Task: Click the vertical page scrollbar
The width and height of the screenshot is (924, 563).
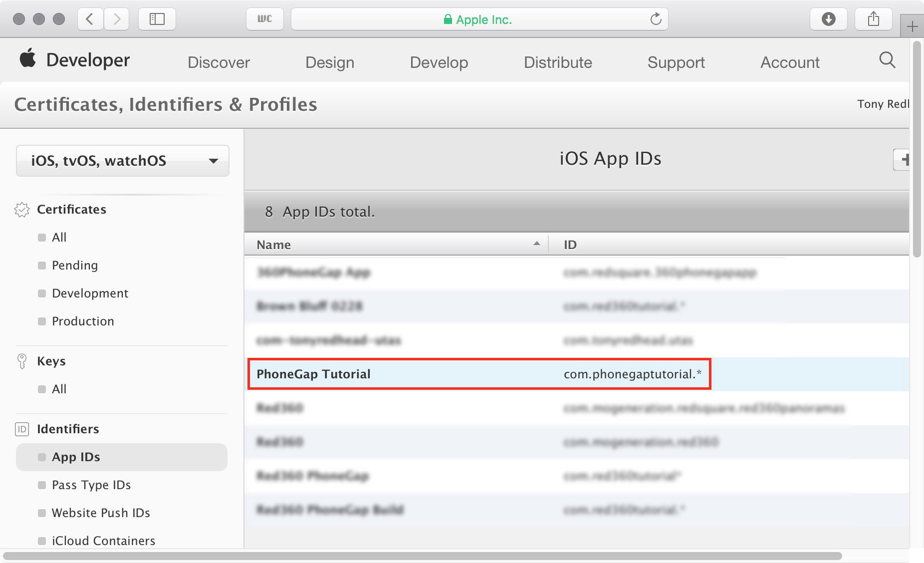Action: point(917,150)
